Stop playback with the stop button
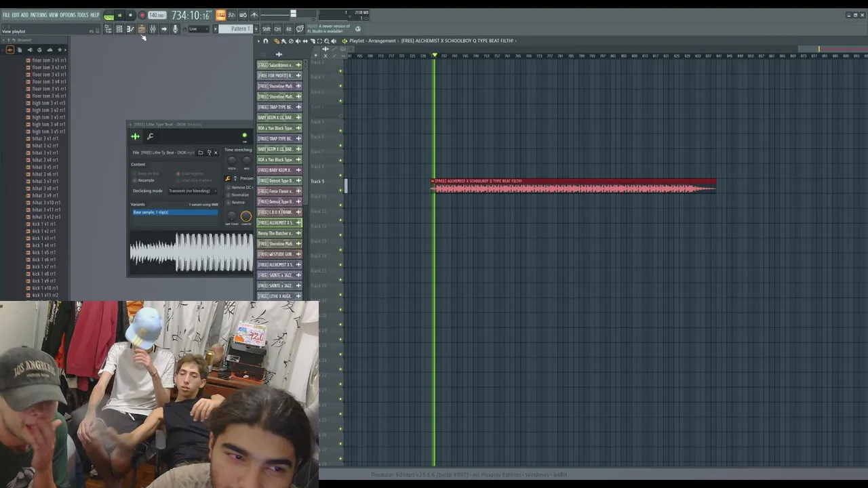 130,16
